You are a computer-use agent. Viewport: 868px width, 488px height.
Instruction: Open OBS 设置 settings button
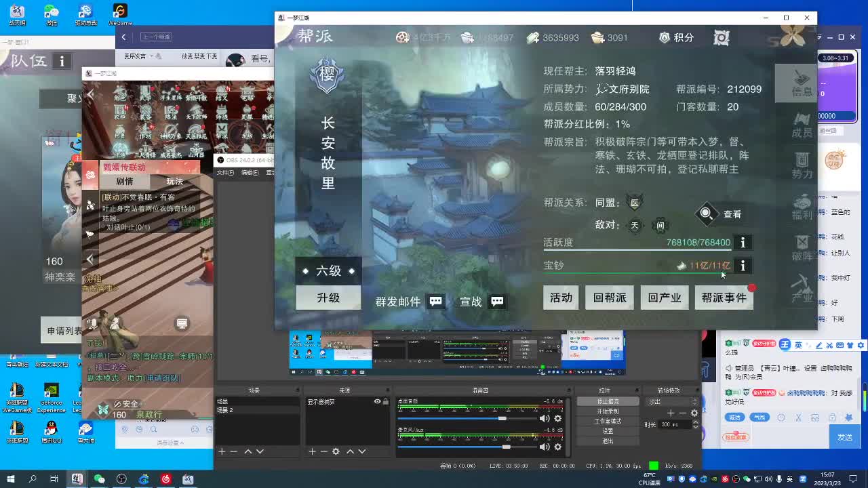point(608,431)
